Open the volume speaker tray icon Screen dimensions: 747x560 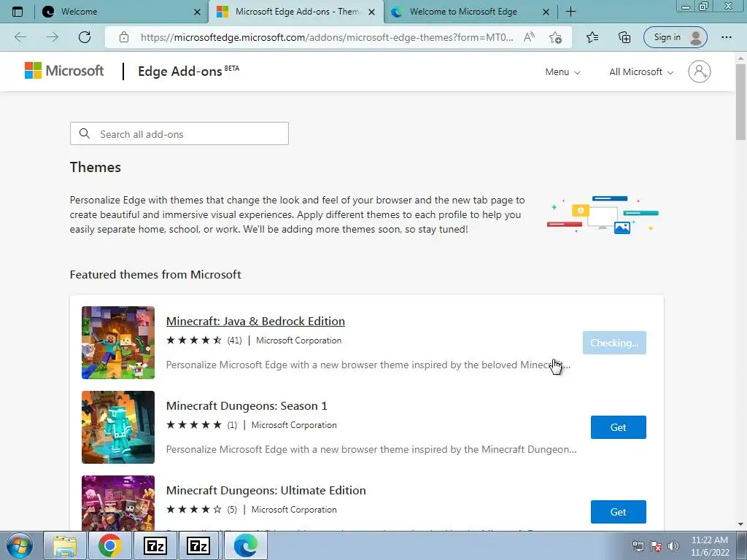point(673,546)
